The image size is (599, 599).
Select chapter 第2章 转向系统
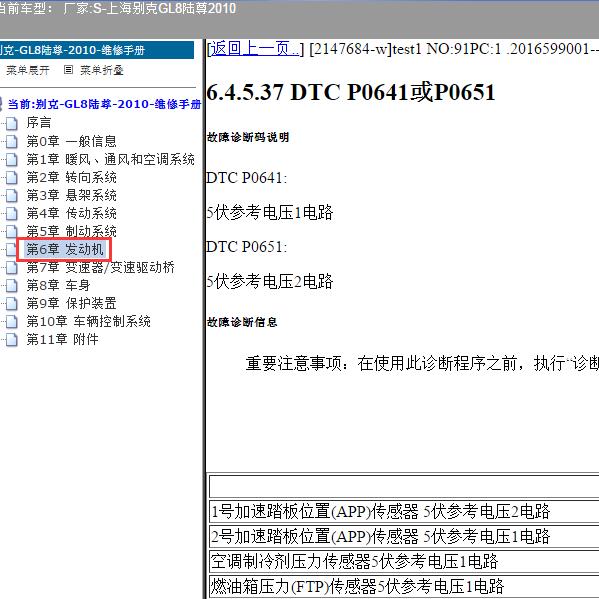(71, 177)
